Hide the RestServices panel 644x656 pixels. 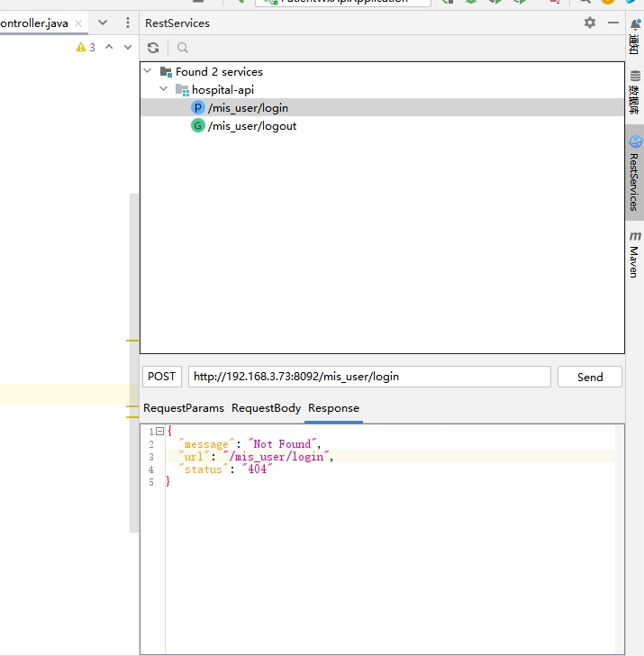click(x=613, y=23)
